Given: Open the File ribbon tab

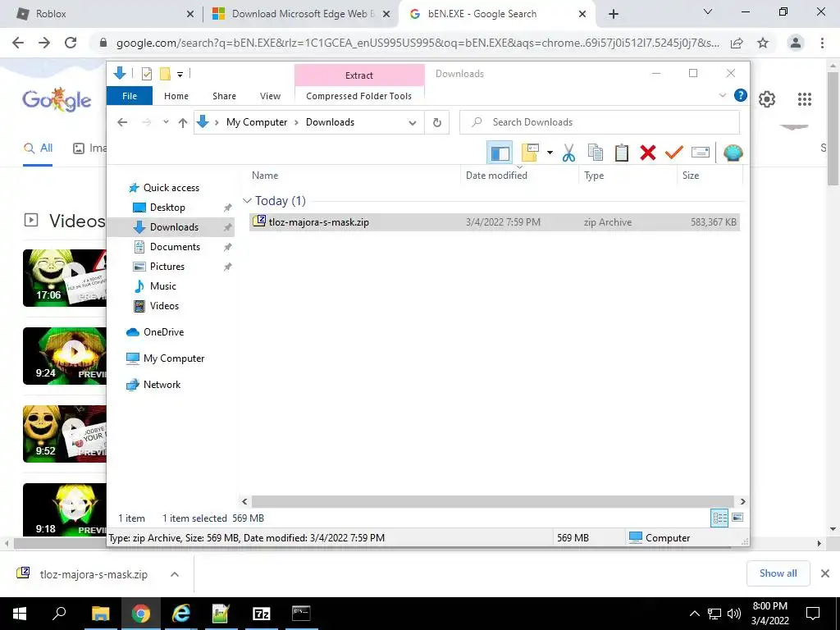Looking at the screenshot, I should coord(130,96).
